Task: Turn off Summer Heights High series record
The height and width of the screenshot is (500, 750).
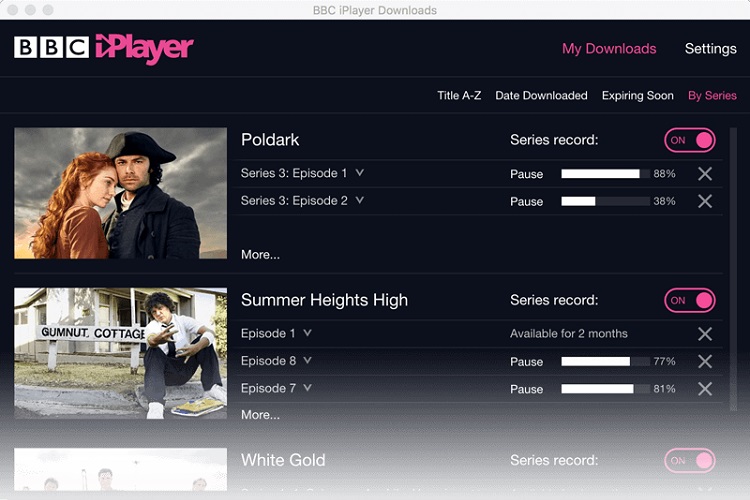Action: [690, 300]
